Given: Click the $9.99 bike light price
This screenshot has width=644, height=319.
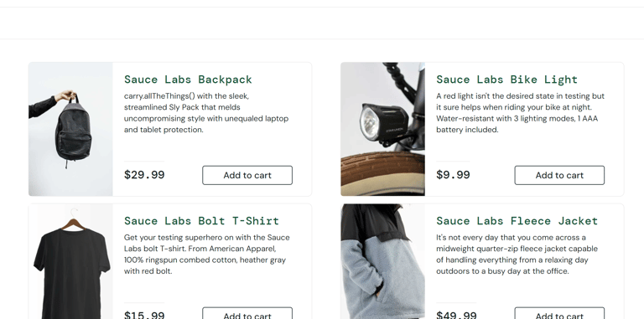Looking at the screenshot, I should [453, 175].
